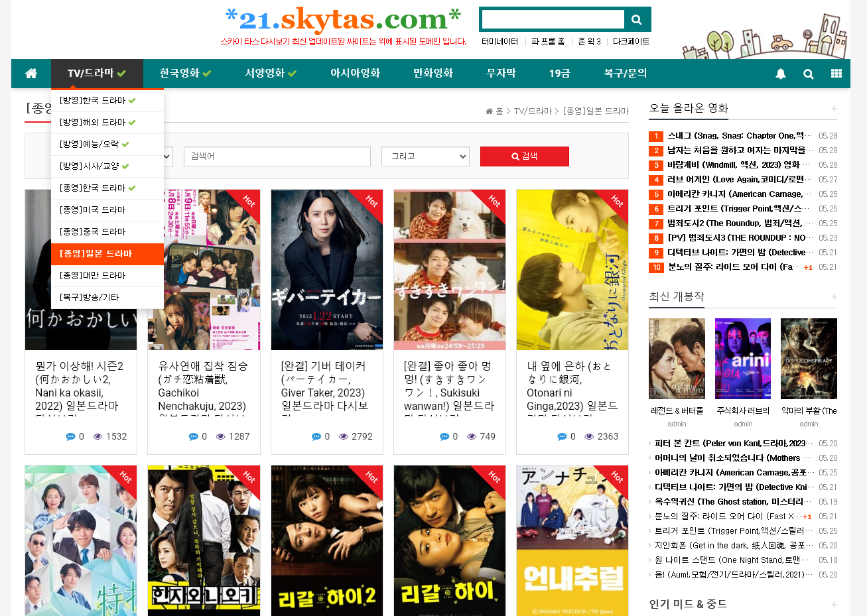Open the 레전드 & 버터플 movie thumbnail
The width and height of the screenshot is (867, 616).
pos(677,359)
